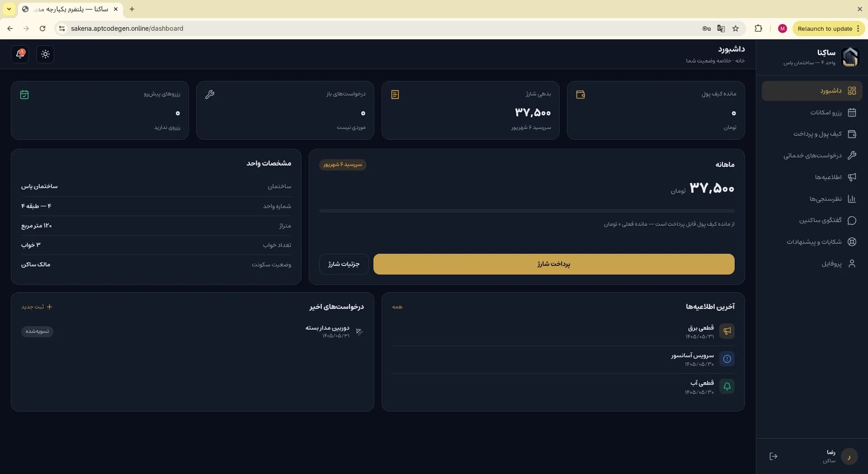Image resolution: width=868 pixels, height=474 pixels.
Task: Open the سرویس آسانسور announcement
Action: [563, 359]
